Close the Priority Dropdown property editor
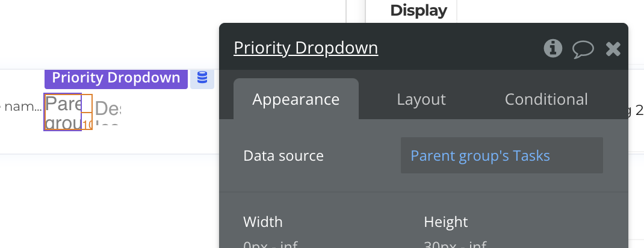This screenshot has width=644, height=248. [x=613, y=49]
